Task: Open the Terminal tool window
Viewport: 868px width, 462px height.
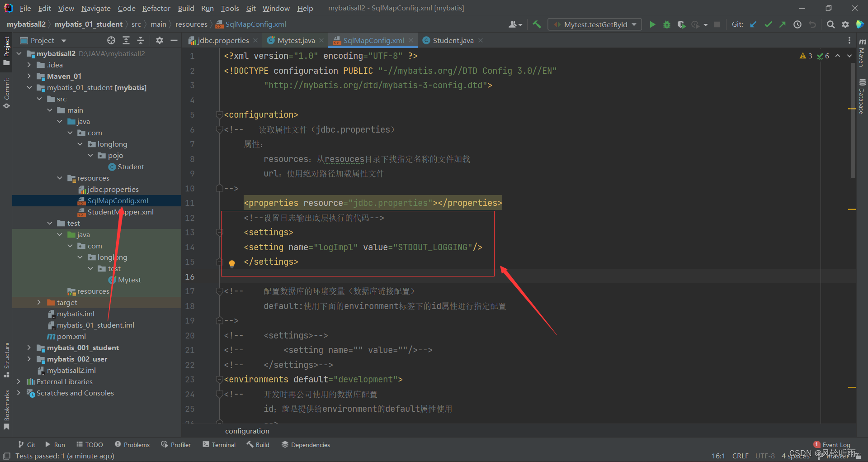Action: click(x=219, y=445)
